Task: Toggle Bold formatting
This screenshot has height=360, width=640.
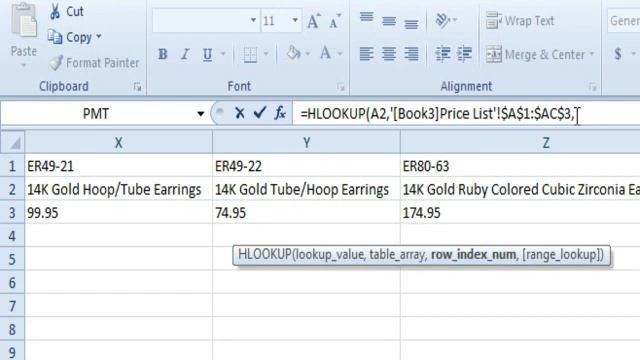Action: point(162,54)
